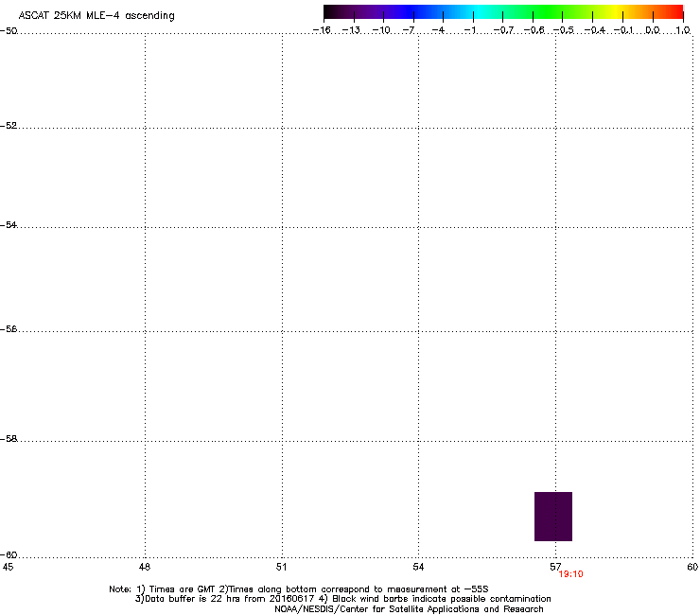The width and height of the screenshot is (700, 615).
Task: Click the ASCAT 25KM MLE-4 ascending title
Action: point(96,16)
